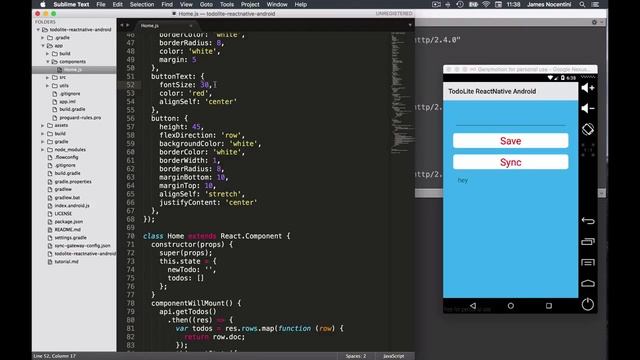Viewport: 640px width, 360px height.
Task: Open Spotlight search in macOS menu bar
Action: pos(582,4)
